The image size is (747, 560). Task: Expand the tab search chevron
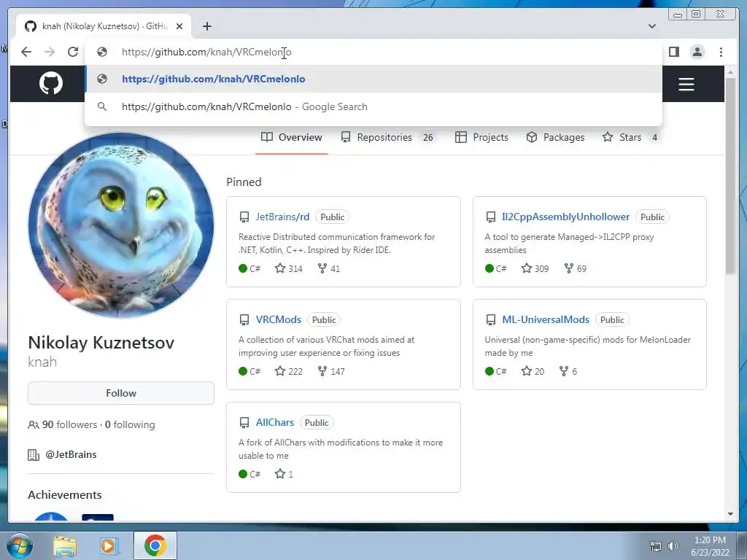(651, 26)
